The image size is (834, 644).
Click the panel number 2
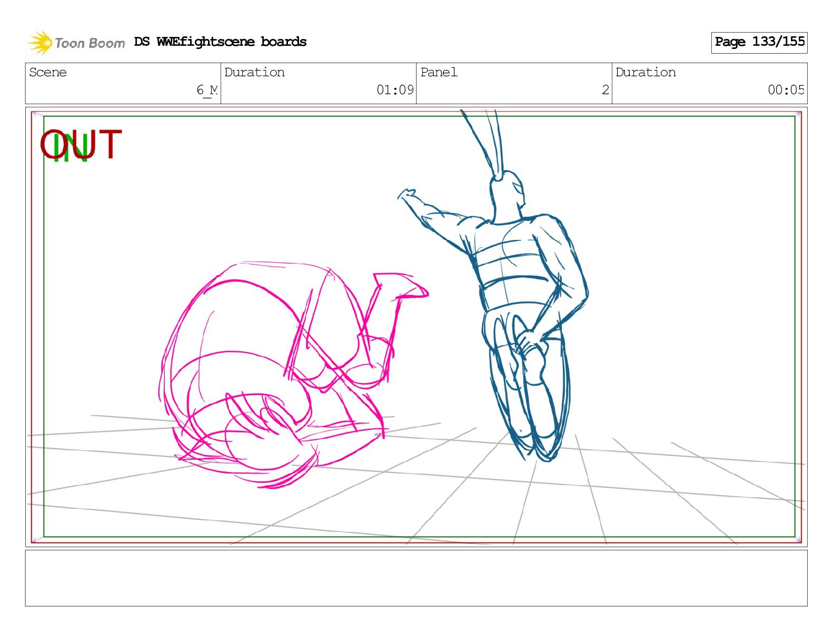tap(605, 90)
